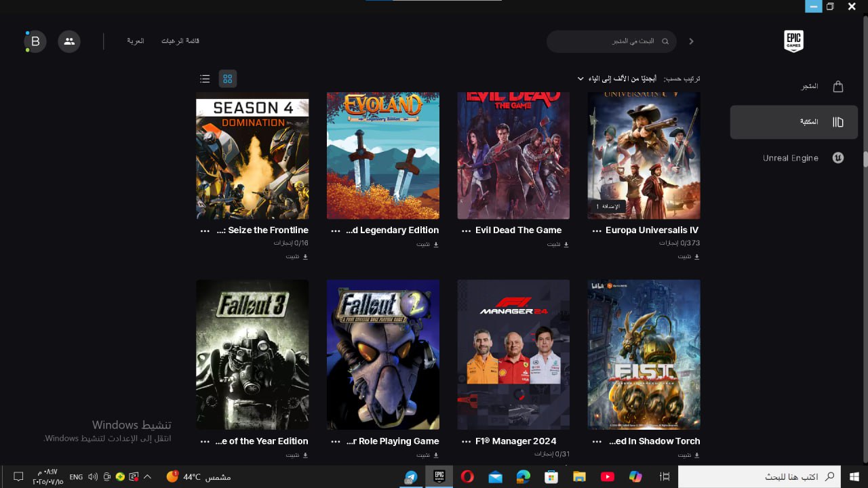
Task: Click the Evil Dead The Game title
Action: pos(519,230)
